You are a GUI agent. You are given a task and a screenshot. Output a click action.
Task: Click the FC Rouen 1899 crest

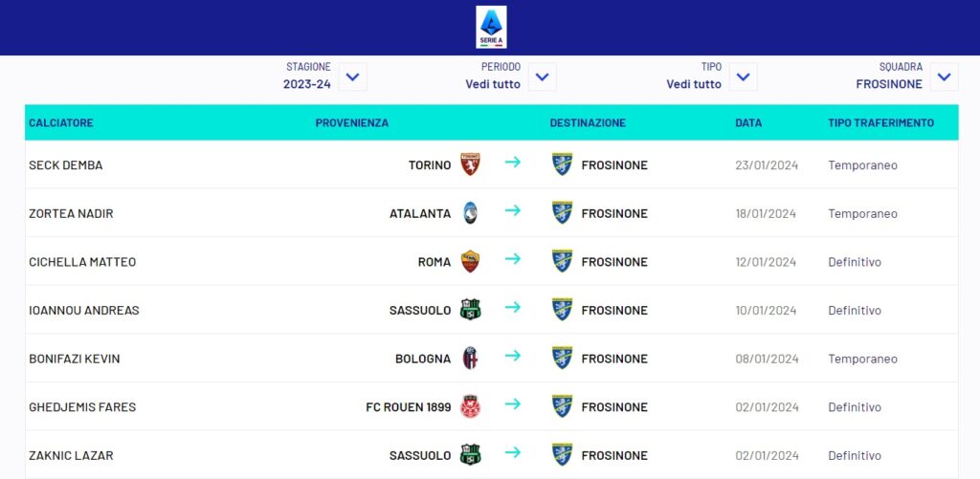[470, 406]
